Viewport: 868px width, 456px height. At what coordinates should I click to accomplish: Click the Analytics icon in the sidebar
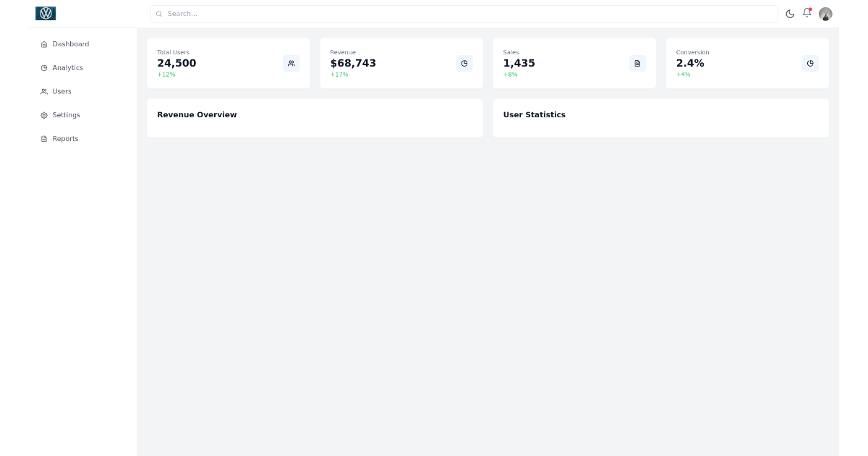click(x=43, y=68)
